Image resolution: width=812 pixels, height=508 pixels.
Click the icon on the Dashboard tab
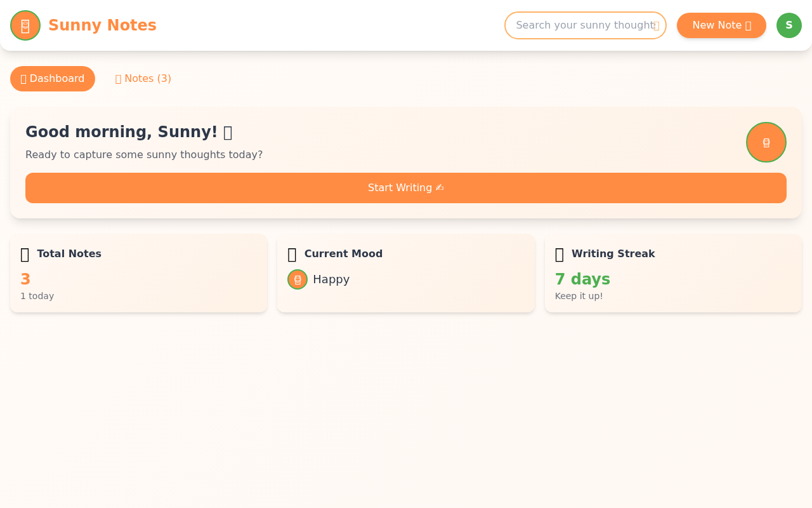pos(23,78)
